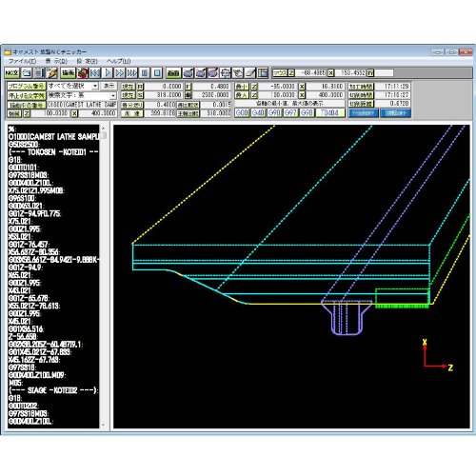476x476 pixels.
Task: Click the green NC文 toolbar button
Action: [x=12, y=73]
